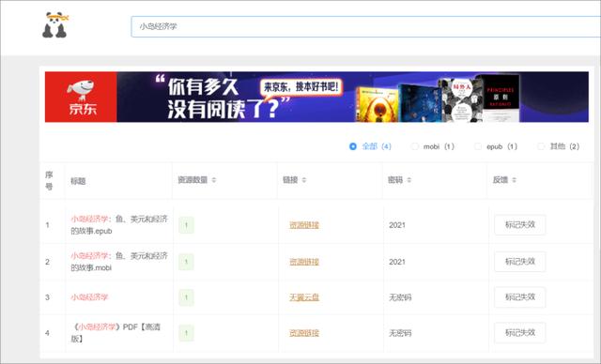Open the 资源链接 link for the epub file
601x364 pixels.
click(x=304, y=225)
